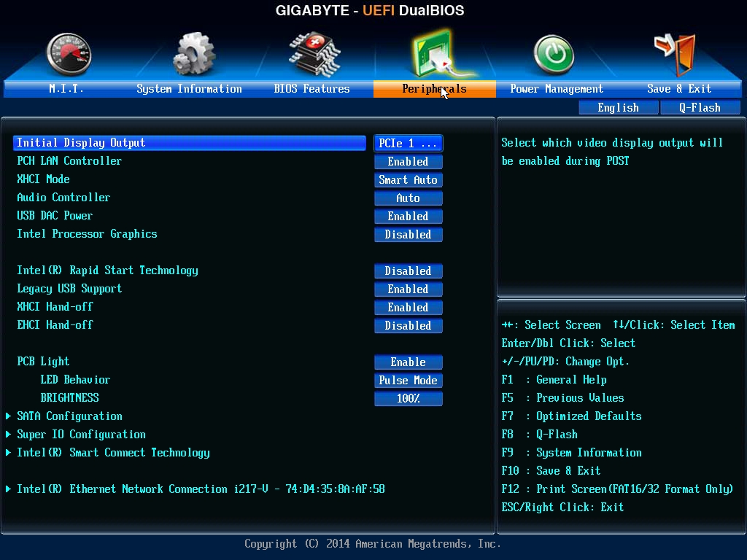Click the F10 Save & Exit hint
The height and width of the screenshot is (560, 747).
pyautogui.click(x=551, y=470)
